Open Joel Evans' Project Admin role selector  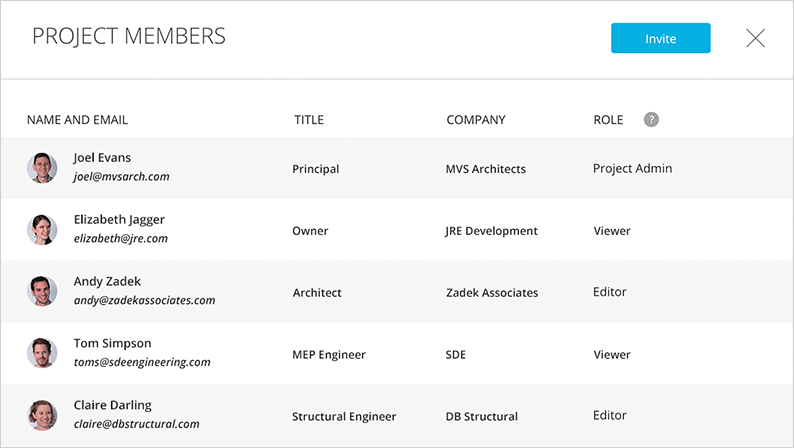(x=632, y=169)
